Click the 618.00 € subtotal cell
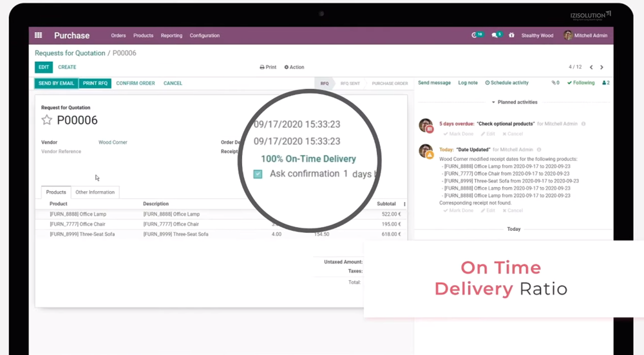 pyautogui.click(x=391, y=235)
